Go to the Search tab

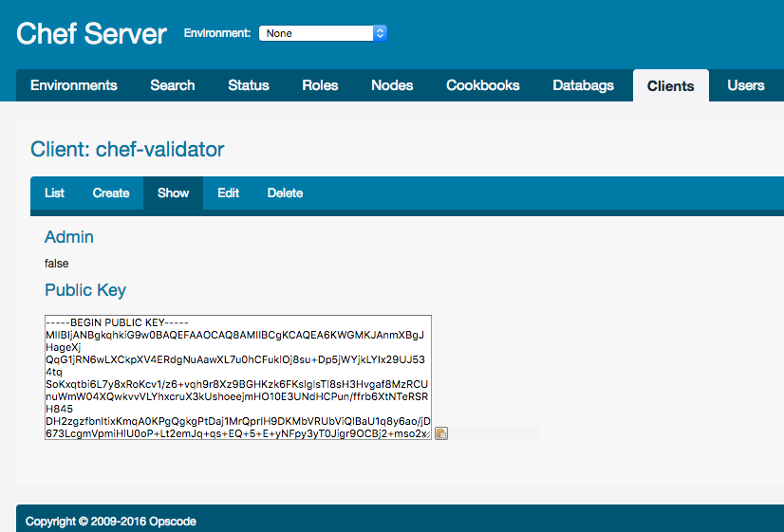click(173, 85)
